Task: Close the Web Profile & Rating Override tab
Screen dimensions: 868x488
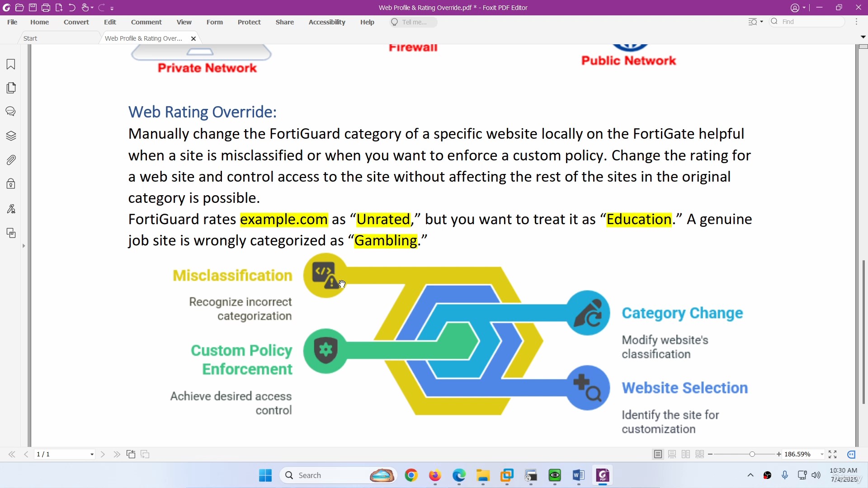Action: (x=193, y=38)
